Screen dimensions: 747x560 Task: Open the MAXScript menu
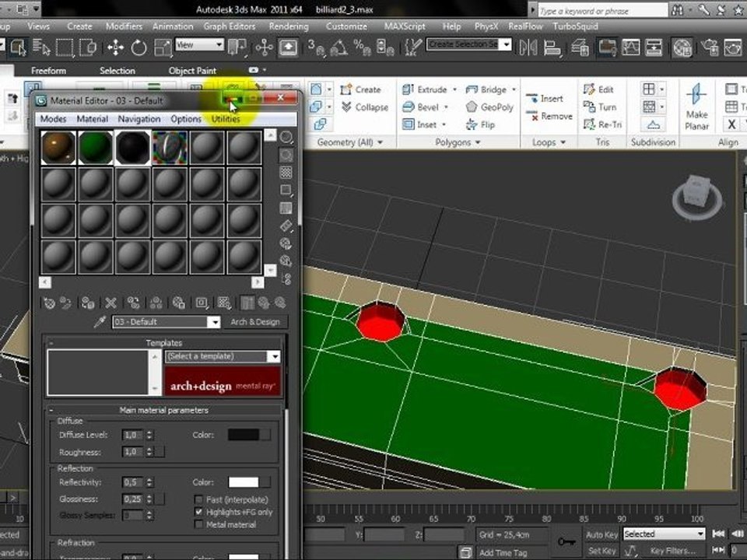(405, 26)
